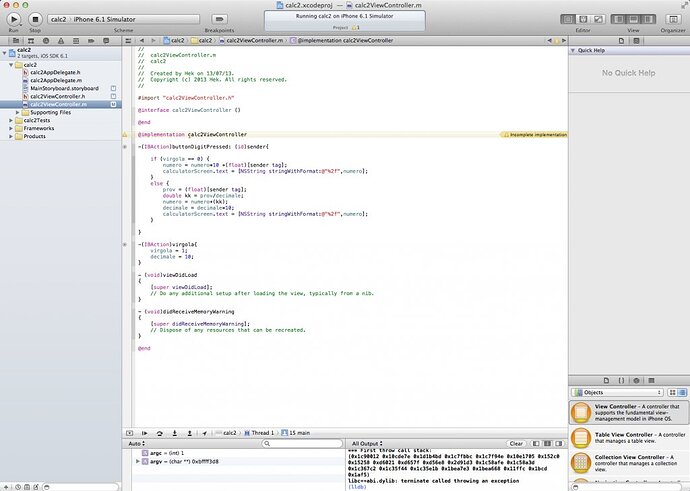Expand the argv variable disclosure triangle

click(x=138, y=462)
